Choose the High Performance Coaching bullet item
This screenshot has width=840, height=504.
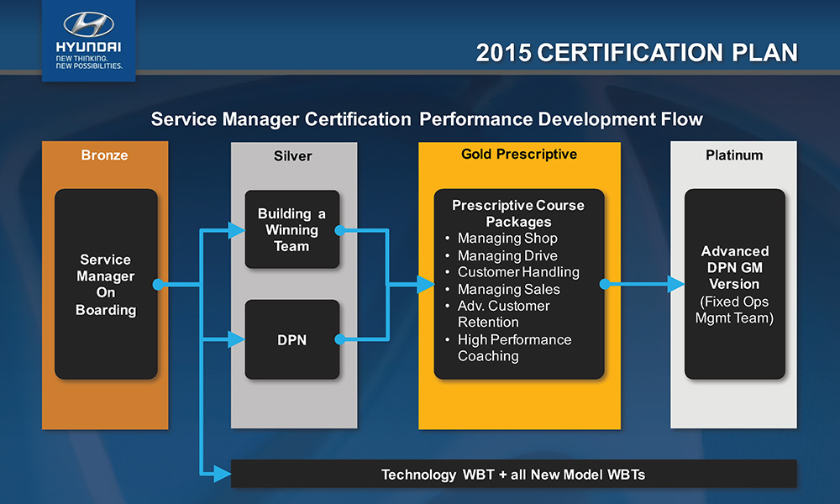tap(513, 348)
